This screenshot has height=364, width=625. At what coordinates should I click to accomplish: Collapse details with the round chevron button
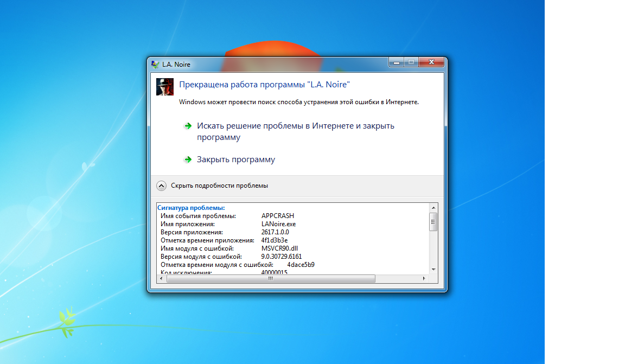[162, 186]
